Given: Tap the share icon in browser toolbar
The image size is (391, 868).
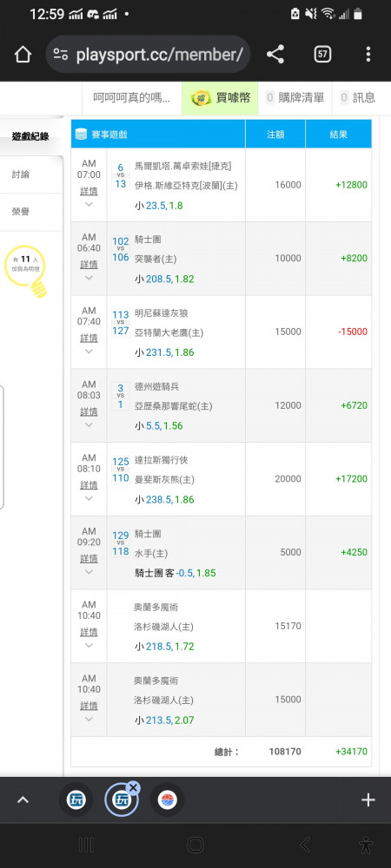Looking at the screenshot, I should [275, 54].
